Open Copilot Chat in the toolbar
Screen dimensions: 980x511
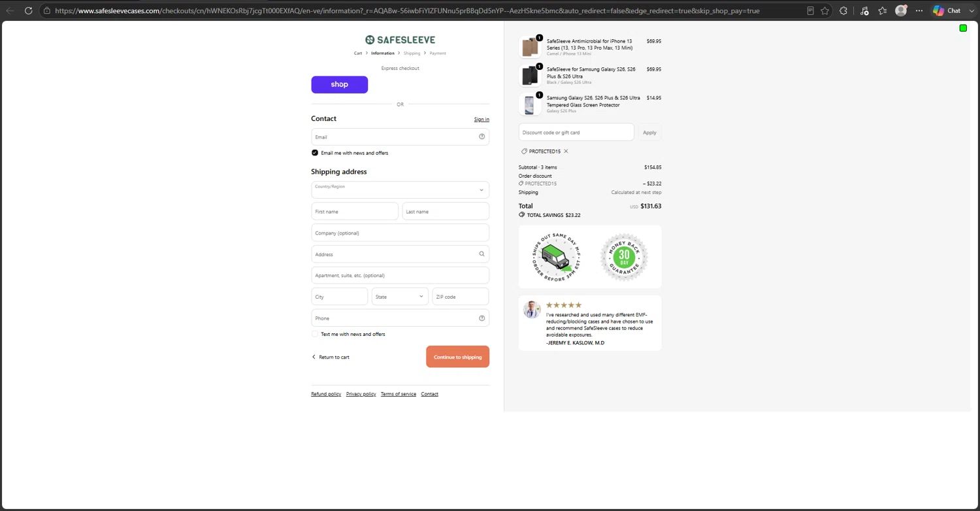pyautogui.click(x=947, y=10)
